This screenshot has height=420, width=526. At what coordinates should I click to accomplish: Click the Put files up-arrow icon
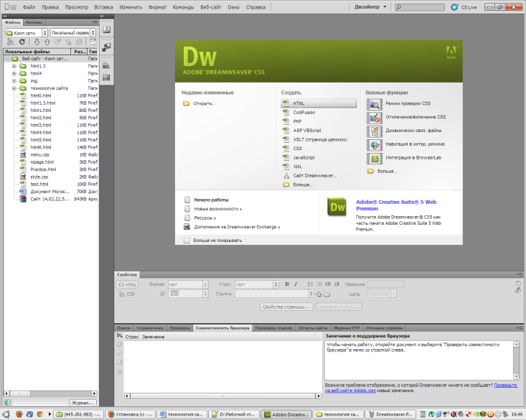(47, 42)
